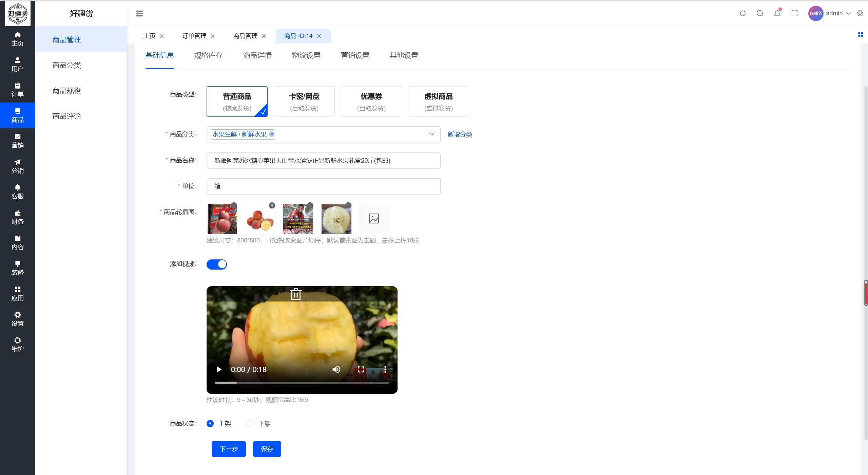This screenshot has height=475, width=868.
Task: Select the 订单 sidebar icon
Action: 17,89
